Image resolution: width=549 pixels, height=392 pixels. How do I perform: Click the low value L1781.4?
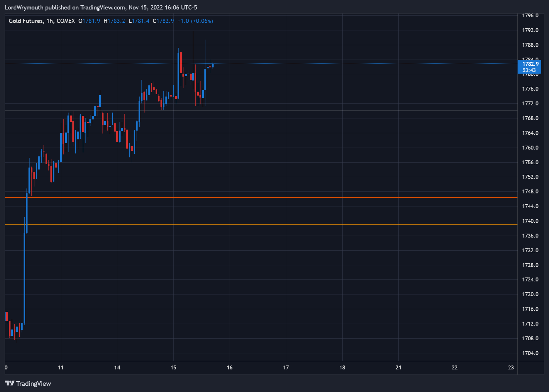139,21
